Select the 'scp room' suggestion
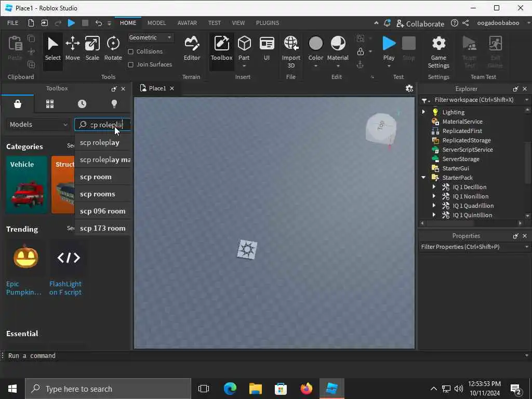The width and height of the screenshot is (532, 399). pyautogui.click(x=102, y=177)
